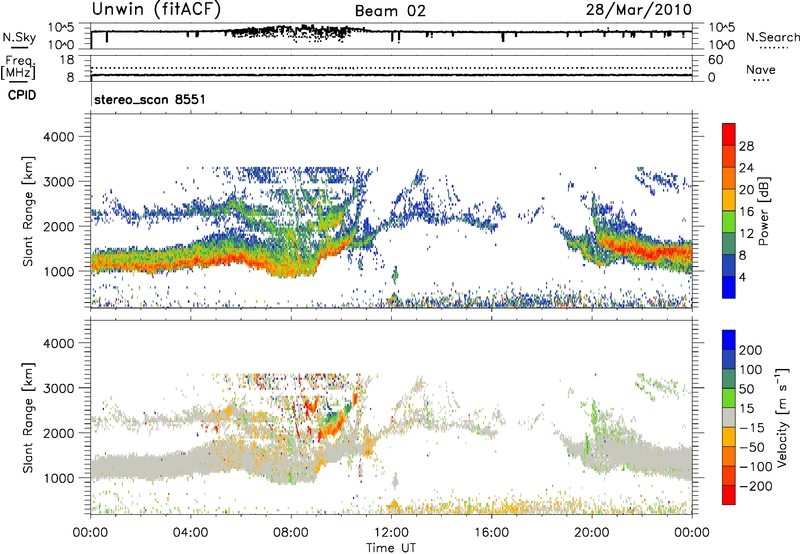This screenshot has height=554, width=800.
Task: Click the "12:00" time tick label
Action: (x=391, y=533)
